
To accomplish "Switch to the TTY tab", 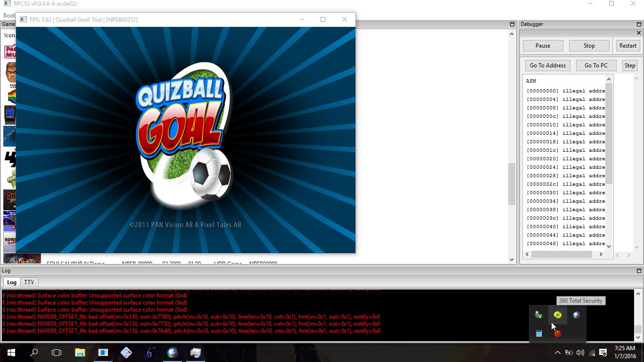I will (x=29, y=282).
